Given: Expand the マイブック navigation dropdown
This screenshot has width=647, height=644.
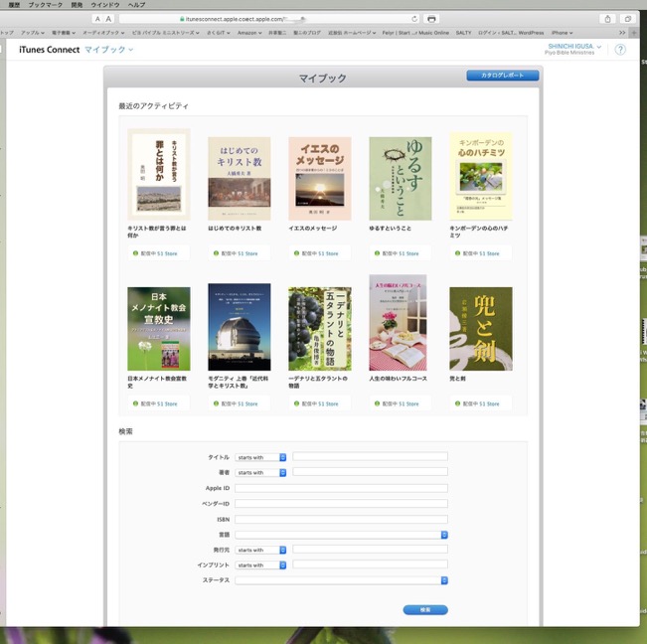Looking at the screenshot, I should coord(107,50).
